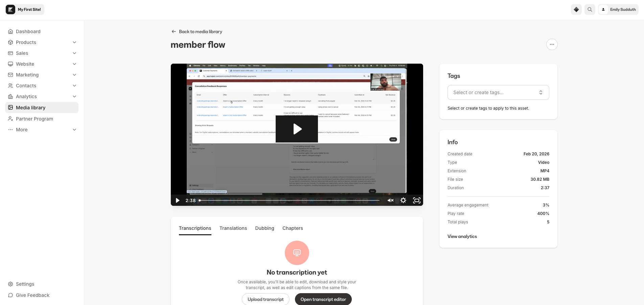Open the three-dot options menu beside member flow
This screenshot has height=305, width=644.
(x=552, y=44)
